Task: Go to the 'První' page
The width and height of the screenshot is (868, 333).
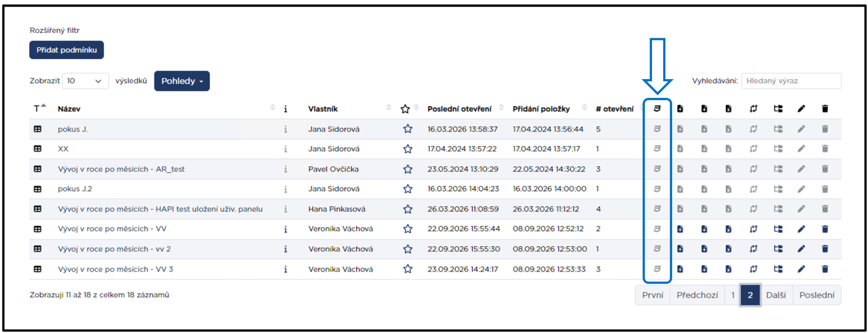Action: pos(653,295)
